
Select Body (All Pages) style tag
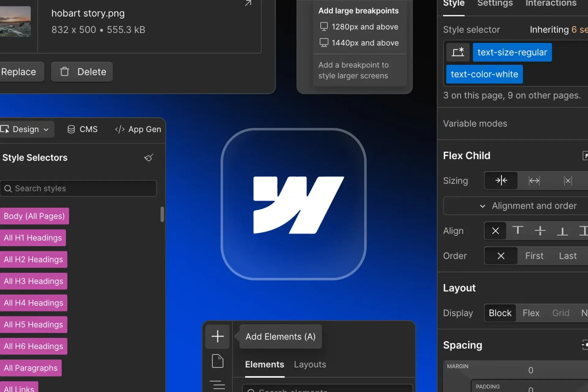[x=34, y=216]
